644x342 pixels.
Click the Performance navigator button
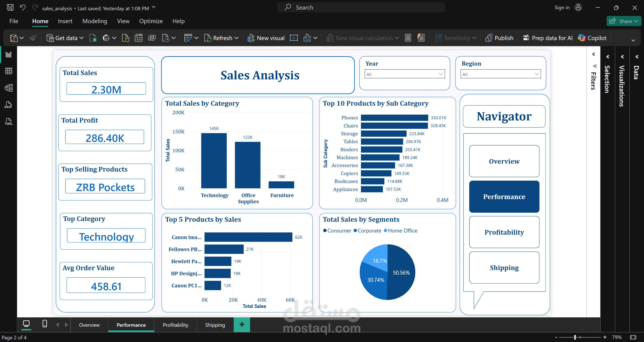(x=504, y=197)
